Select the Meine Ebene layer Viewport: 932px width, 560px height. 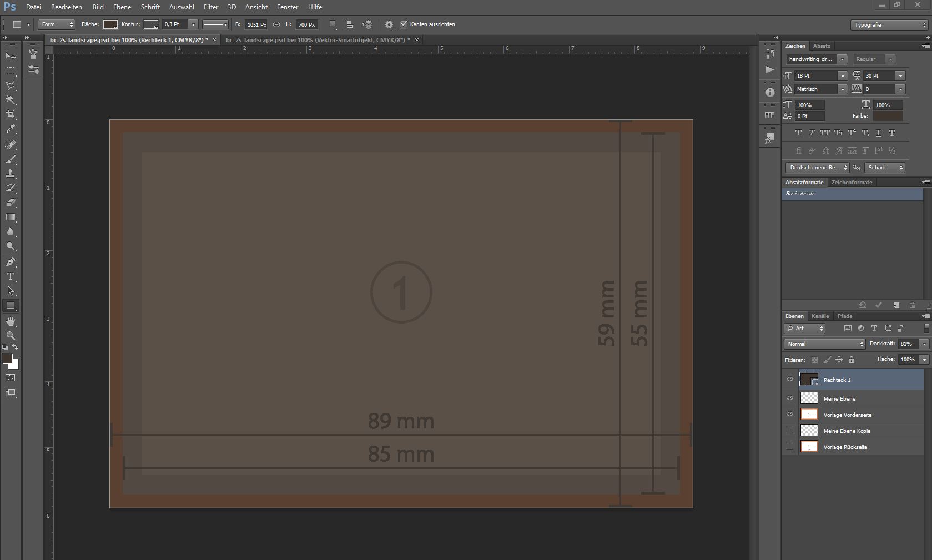[839, 398]
